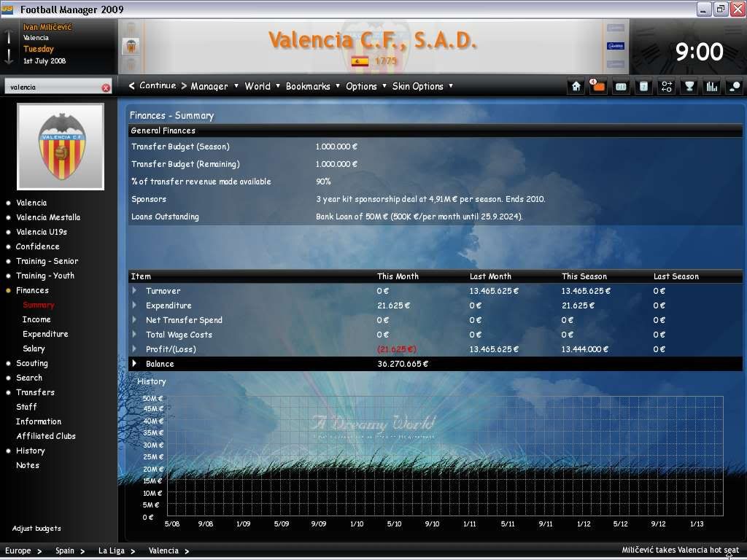The width and height of the screenshot is (747, 560).
Task: Click the Spanish flag under the club name
Action: coord(360,61)
